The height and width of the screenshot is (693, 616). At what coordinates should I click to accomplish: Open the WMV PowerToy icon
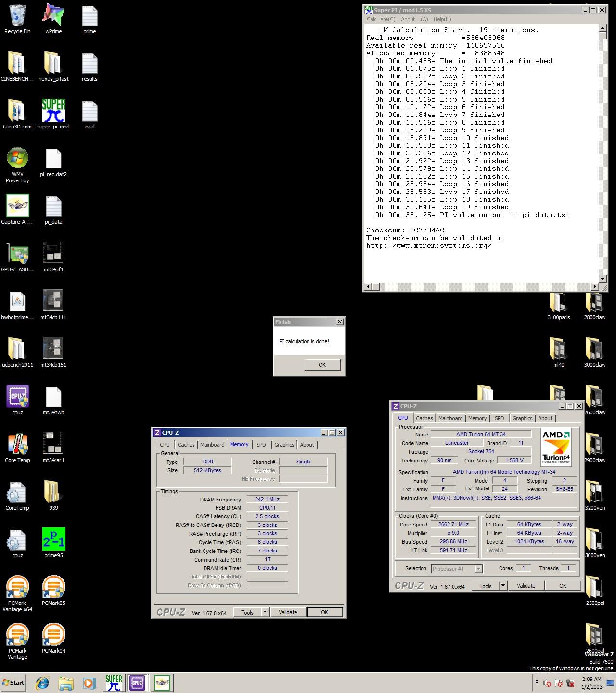point(17,165)
